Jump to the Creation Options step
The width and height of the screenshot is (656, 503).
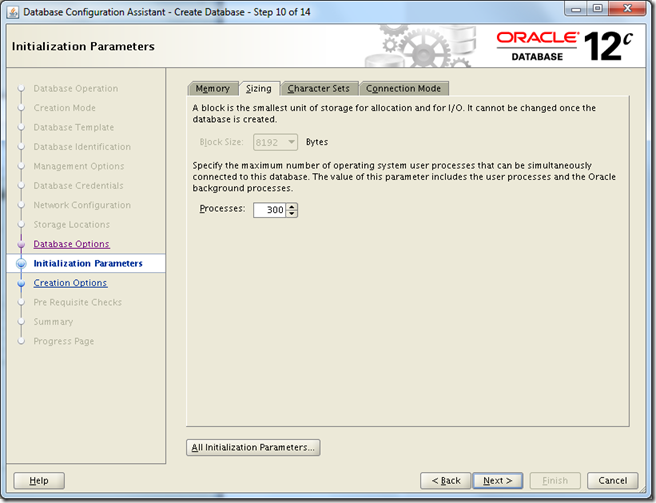70,283
